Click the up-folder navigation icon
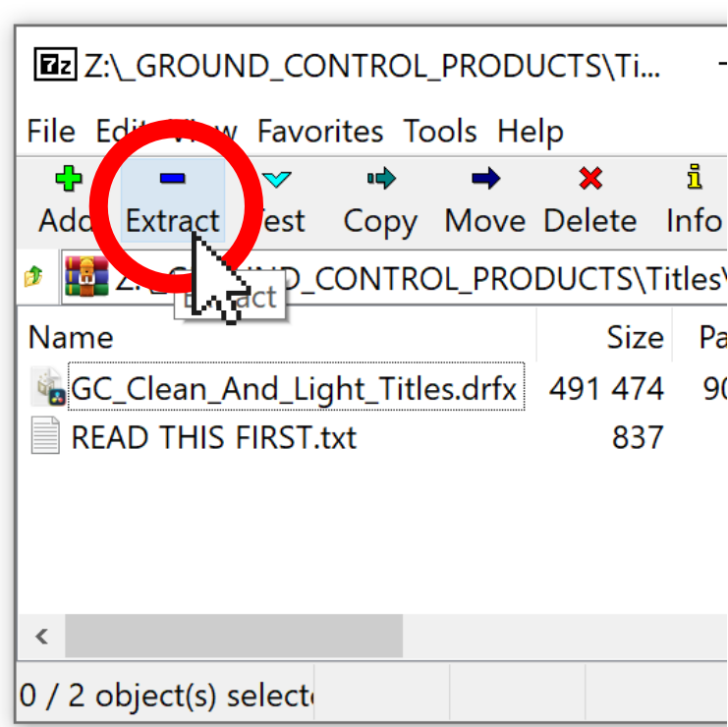This screenshot has height=727, width=728. (x=33, y=278)
